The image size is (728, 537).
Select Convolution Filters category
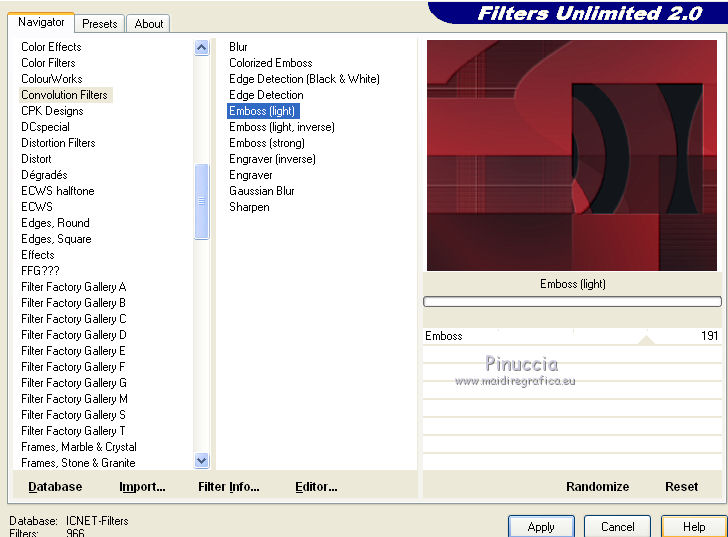pyautogui.click(x=65, y=95)
